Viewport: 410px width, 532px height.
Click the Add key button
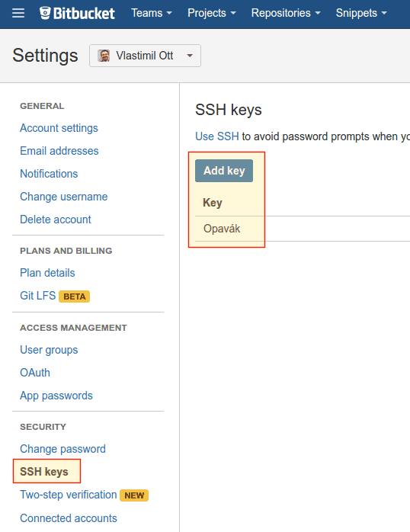click(224, 171)
